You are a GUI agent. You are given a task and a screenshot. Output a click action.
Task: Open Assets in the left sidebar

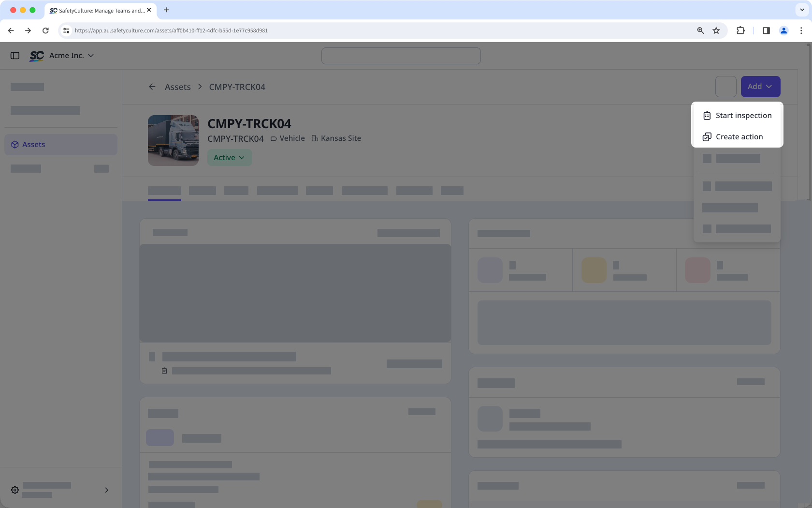61,145
